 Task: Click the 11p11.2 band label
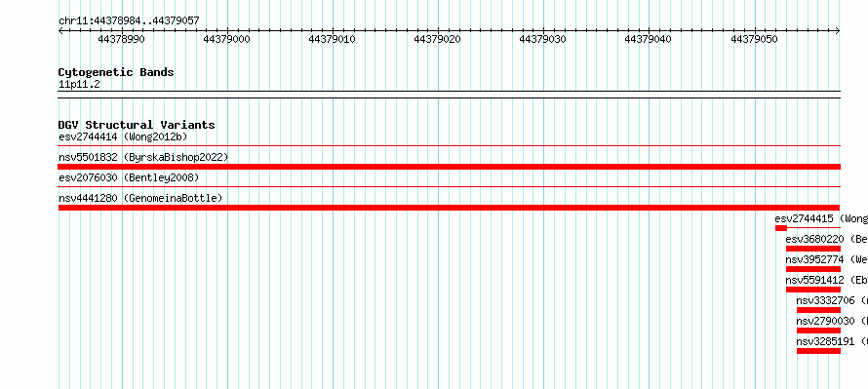coord(79,85)
